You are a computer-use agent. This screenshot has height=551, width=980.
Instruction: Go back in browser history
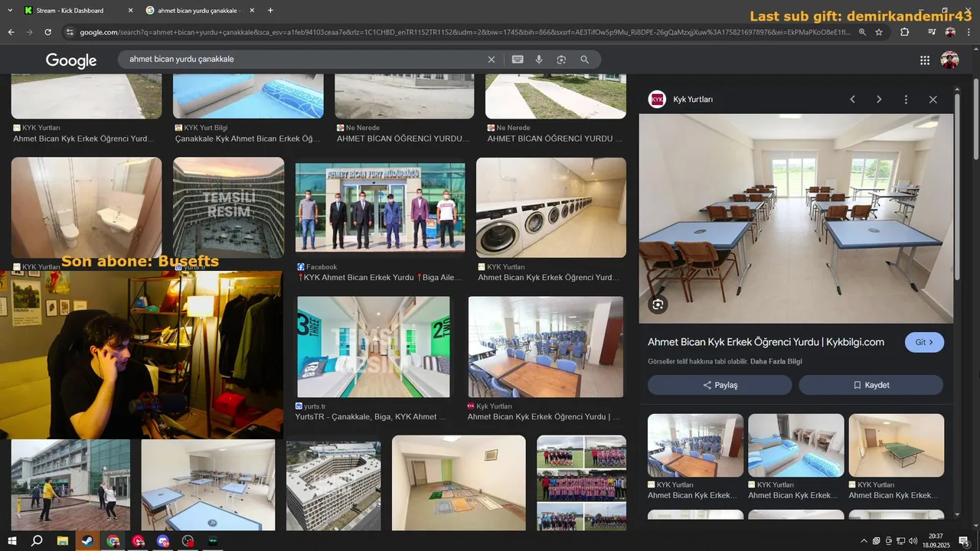(11, 32)
